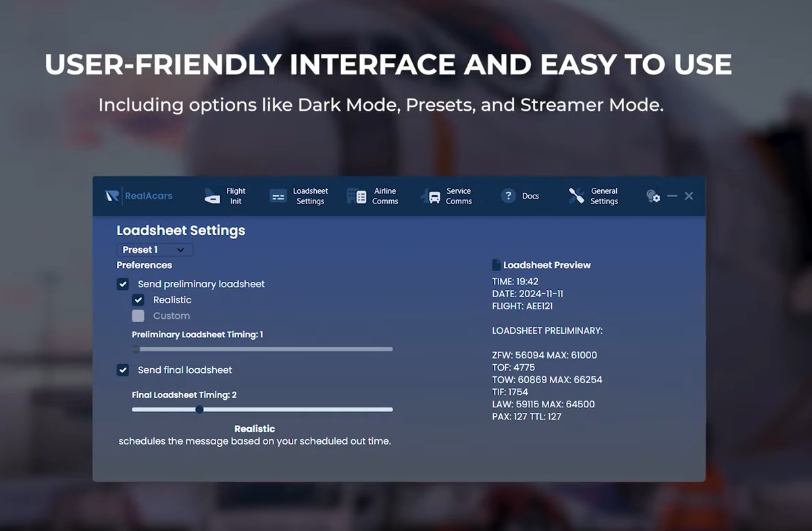812x531 pixels.
Task: Disable the Send final loadsheet checkbox
Action: 123,370
